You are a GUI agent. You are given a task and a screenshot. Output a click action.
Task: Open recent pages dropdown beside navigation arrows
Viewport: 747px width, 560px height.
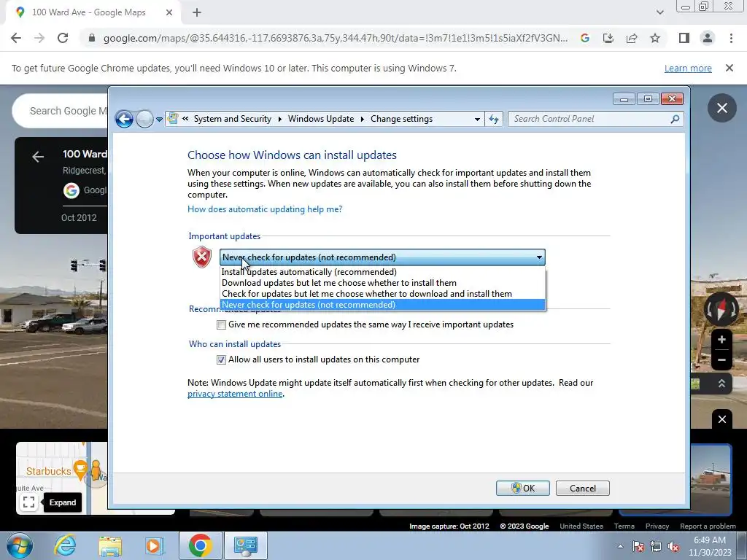coord(159,120)
